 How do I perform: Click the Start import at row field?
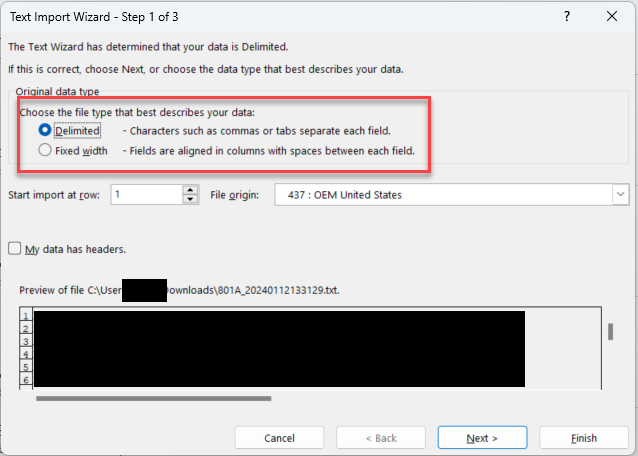click(x=147, y=194)
